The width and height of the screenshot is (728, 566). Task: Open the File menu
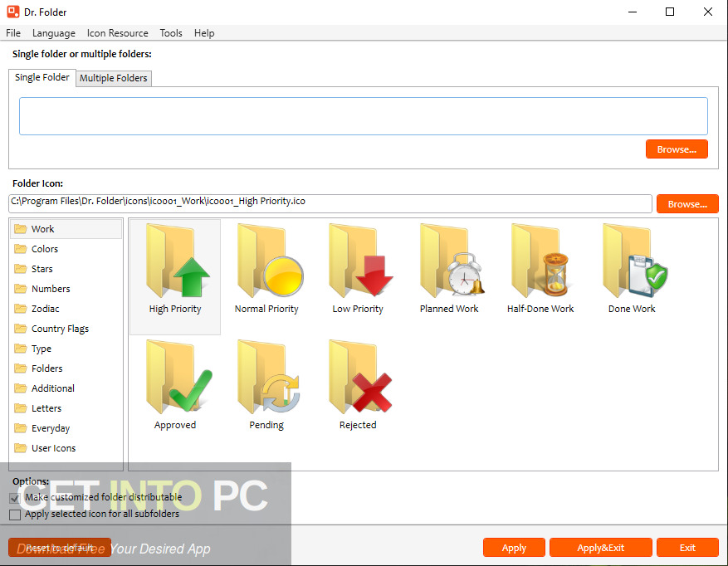click(13, 33)
